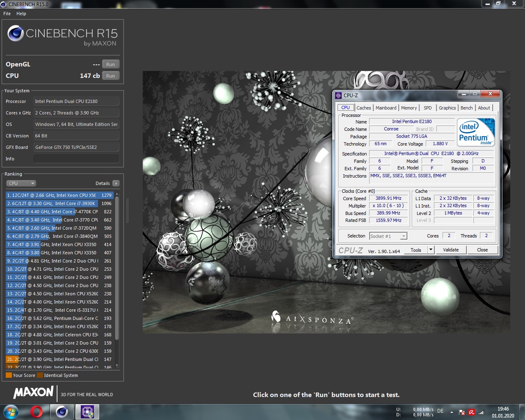This screenshot has width=525, height=420.
Task: Select ranking row 15 Core i5-3317U
Action: (x=59, y=310)
